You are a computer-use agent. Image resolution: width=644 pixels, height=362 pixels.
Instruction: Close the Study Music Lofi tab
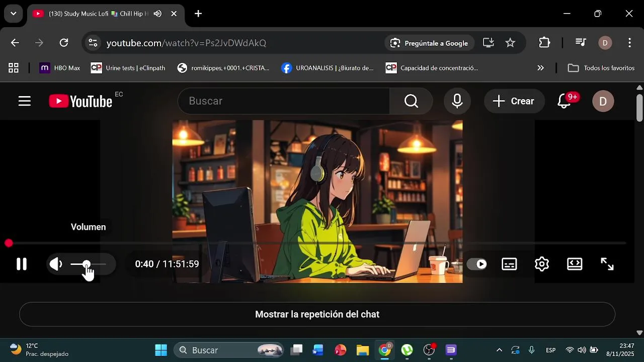pos(174,14)
